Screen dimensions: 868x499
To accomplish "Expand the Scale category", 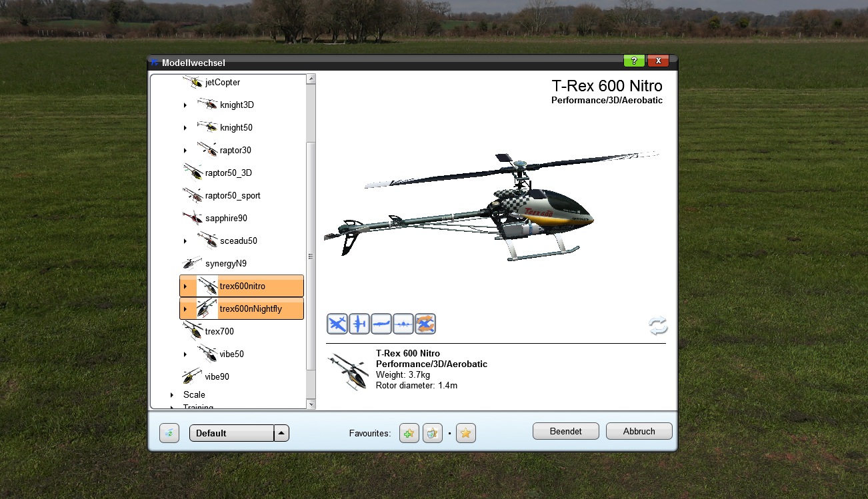I will click(172, 395).
